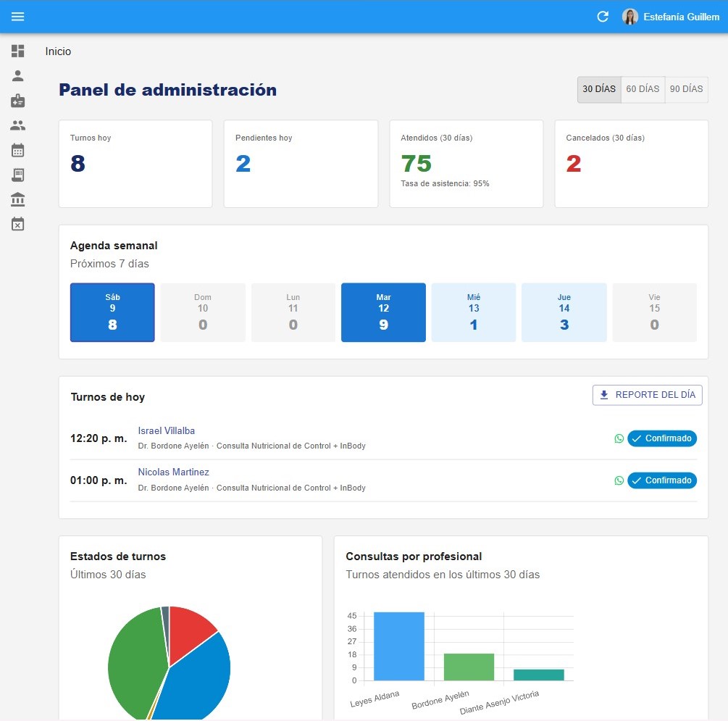The width and height of the screenshot is (728, 721).
Task: Select Vie 15 in weekly agenda
Action: point(655,312)
